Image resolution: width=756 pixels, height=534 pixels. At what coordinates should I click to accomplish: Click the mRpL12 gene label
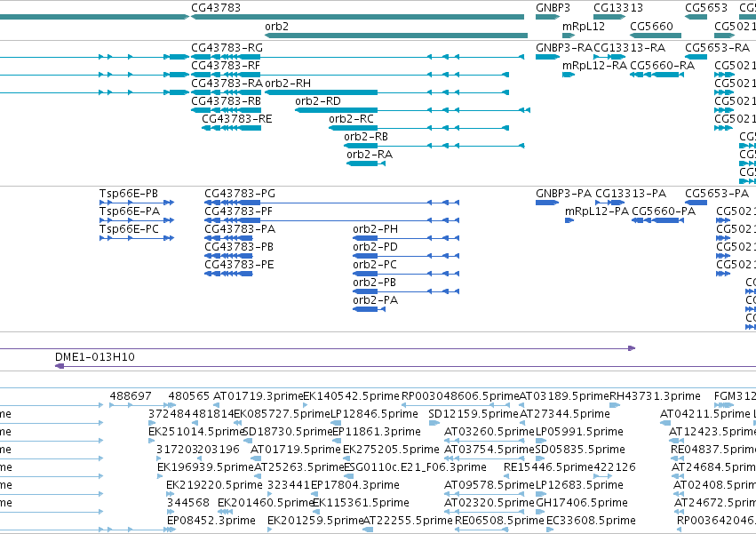[x=584, y=27]
